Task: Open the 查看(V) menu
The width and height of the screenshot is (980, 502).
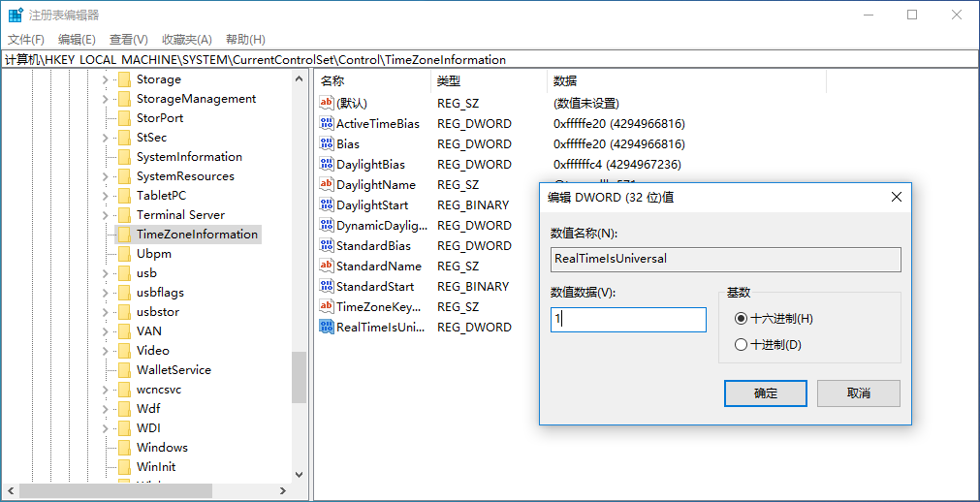Action: coord(129,40)
